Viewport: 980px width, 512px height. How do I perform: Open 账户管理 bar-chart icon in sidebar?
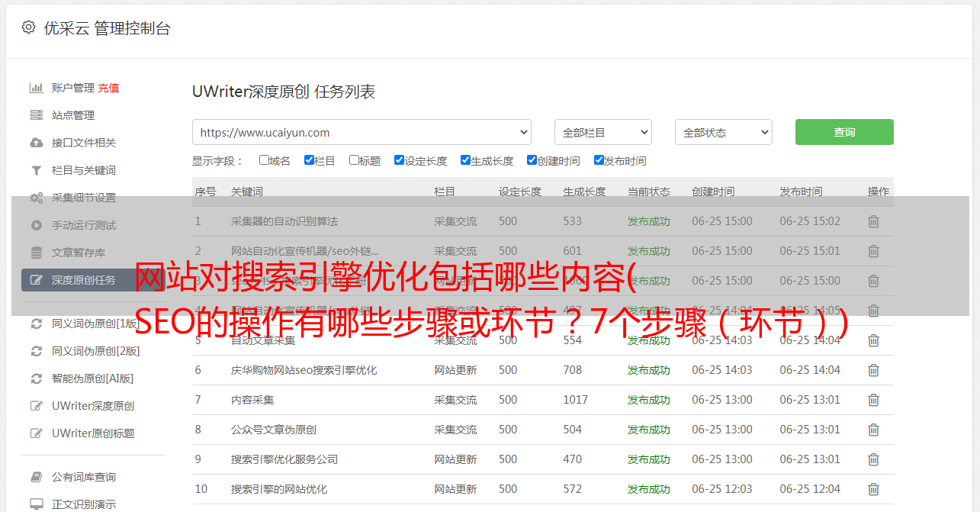tap(36, 88)
